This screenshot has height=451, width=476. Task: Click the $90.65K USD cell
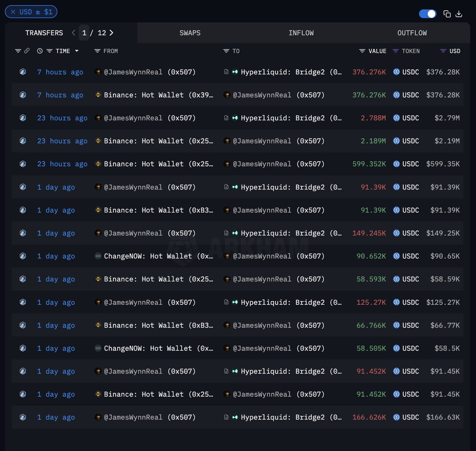(x=445, y=256)
